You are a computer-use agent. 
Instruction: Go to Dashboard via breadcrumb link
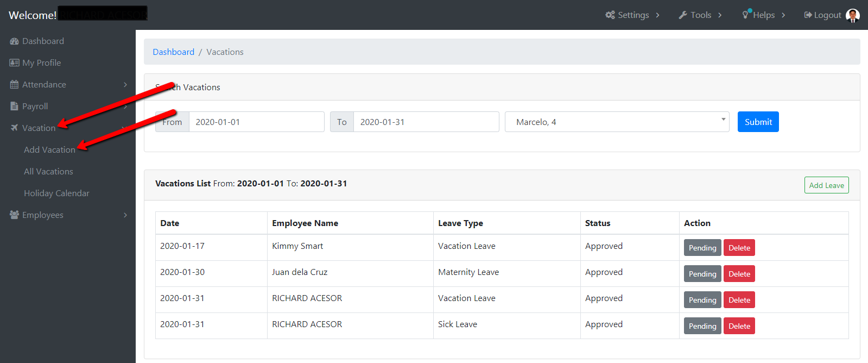coord(173,52)
